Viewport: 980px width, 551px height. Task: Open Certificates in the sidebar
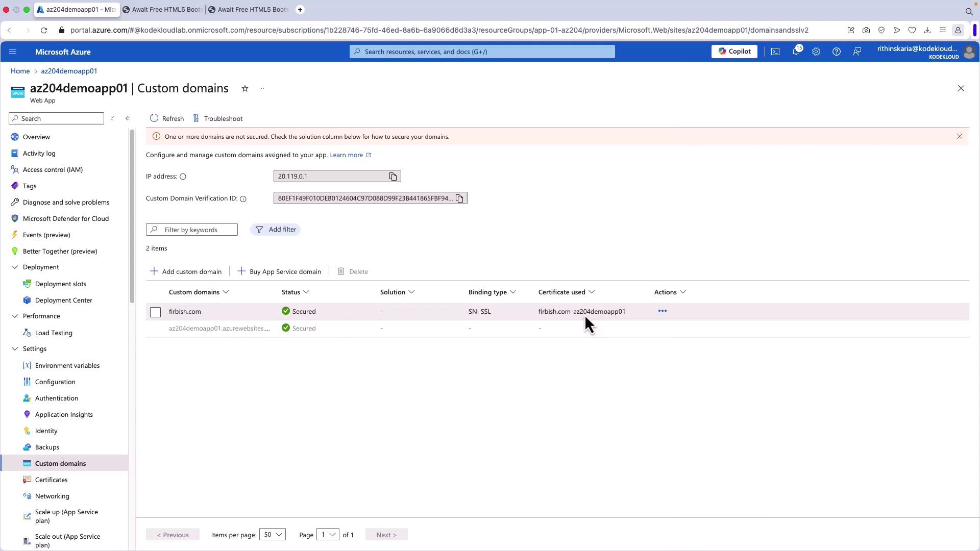(51, 480)
